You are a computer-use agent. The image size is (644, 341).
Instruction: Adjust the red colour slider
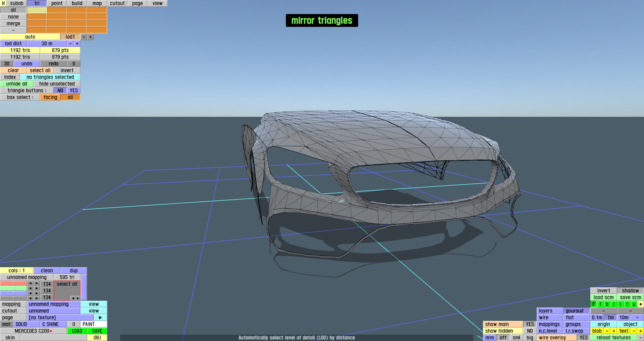point(13,283)
